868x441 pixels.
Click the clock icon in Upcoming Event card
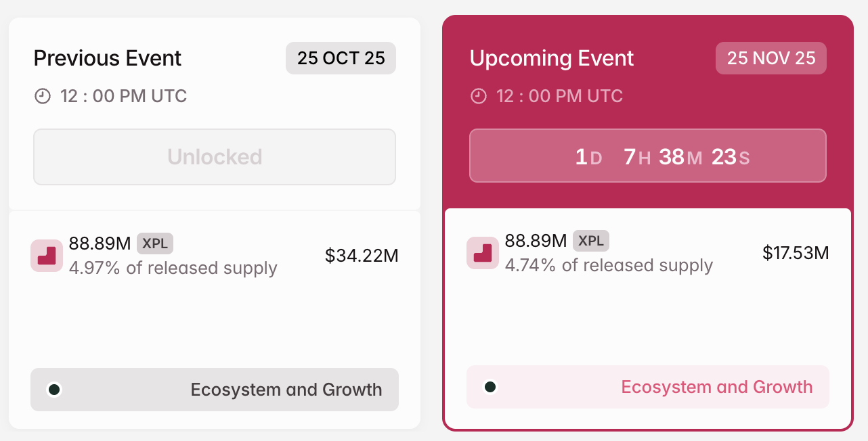click(x=479, y=95)
